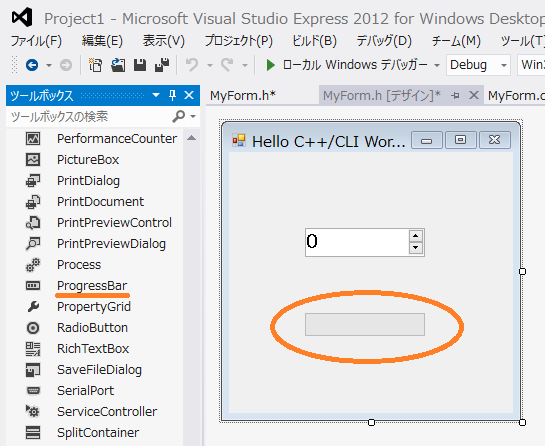The width and height of the screenshot is (545, 446).
Task: Select the PropertyGrid wrench icon
Action: tap(33, 307)
